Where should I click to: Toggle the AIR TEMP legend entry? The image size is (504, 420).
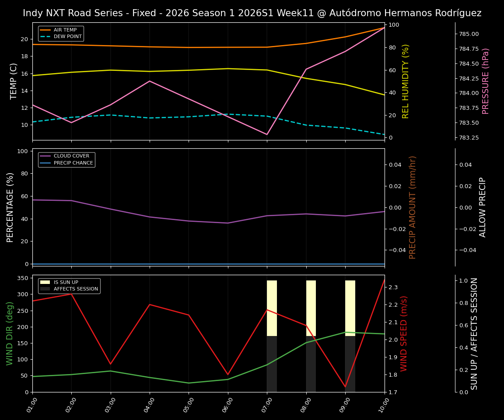coord(66,30)
